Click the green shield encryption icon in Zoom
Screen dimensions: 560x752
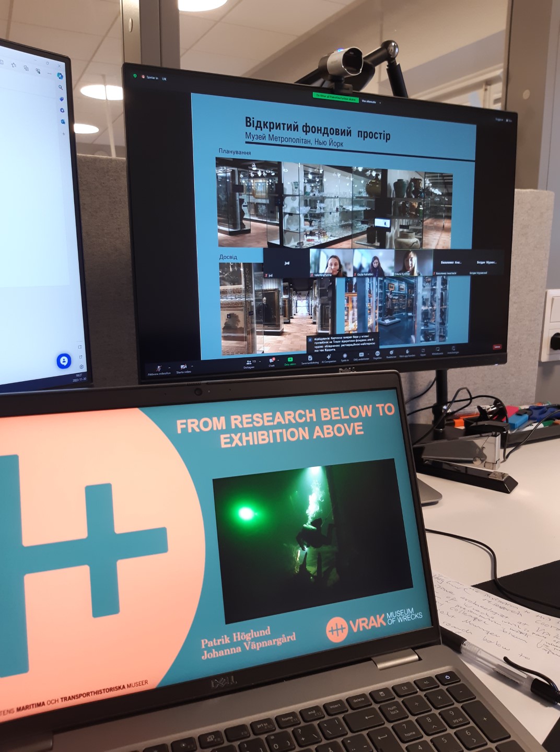point(135,76)
